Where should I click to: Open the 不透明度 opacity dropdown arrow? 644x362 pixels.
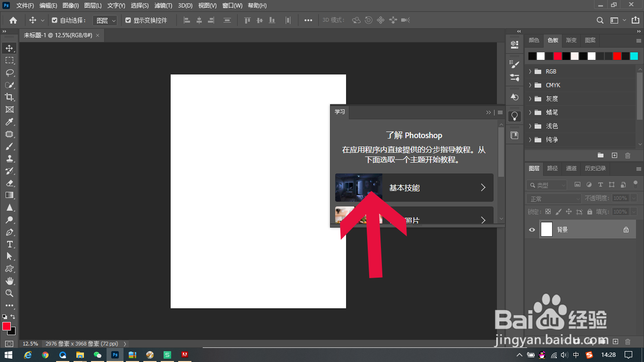coord(634,198)
